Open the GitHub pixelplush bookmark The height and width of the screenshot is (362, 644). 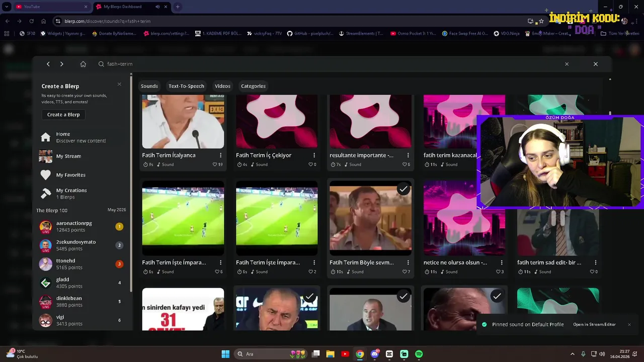click(x=310, y=34)
